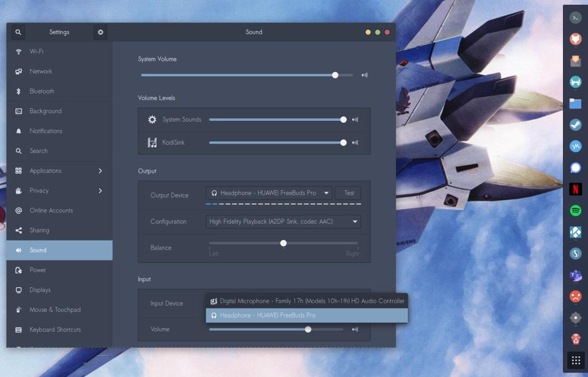Click the KodiSink volume slider
The height and width of the screenshot is (377, 588).
278,143
